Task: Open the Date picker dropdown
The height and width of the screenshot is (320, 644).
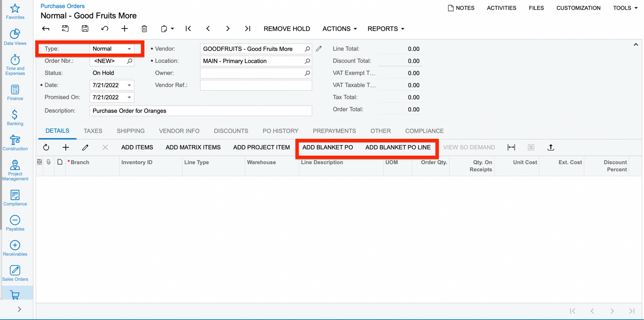Action: (x=129, y=85)
